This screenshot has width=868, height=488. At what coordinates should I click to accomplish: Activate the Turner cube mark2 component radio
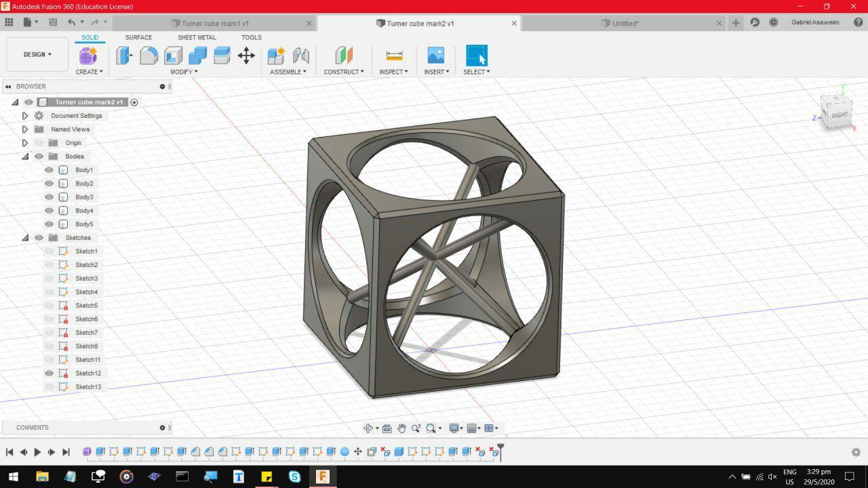134,102
